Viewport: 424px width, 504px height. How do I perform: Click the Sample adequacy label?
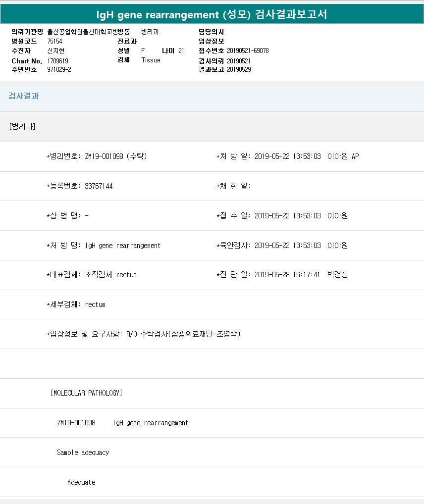[83, 453]
